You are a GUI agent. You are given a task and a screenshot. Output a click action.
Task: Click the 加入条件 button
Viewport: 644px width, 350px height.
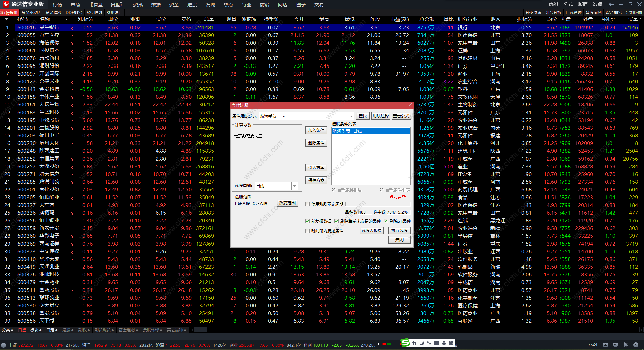click(316, 130)
